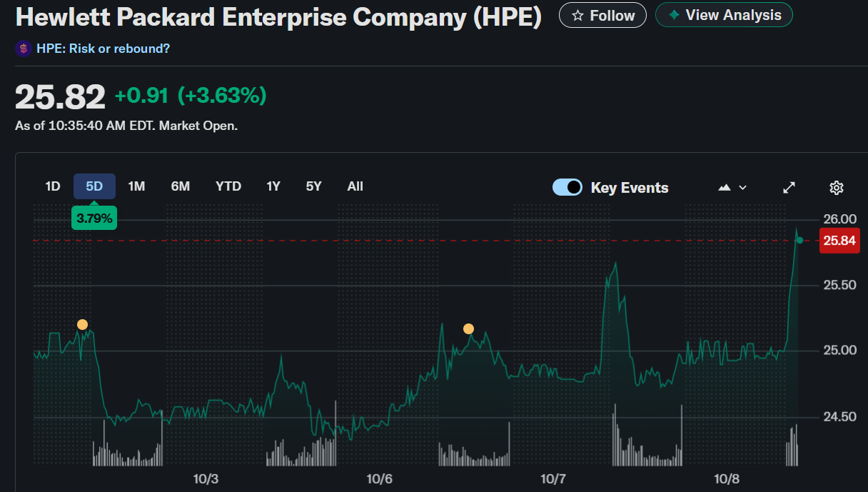Image resolution: width=868 pixels, height=492 pixels.
Task: Switch chart to 6M range
Action: pyautogui.click(x=181, y=186)
